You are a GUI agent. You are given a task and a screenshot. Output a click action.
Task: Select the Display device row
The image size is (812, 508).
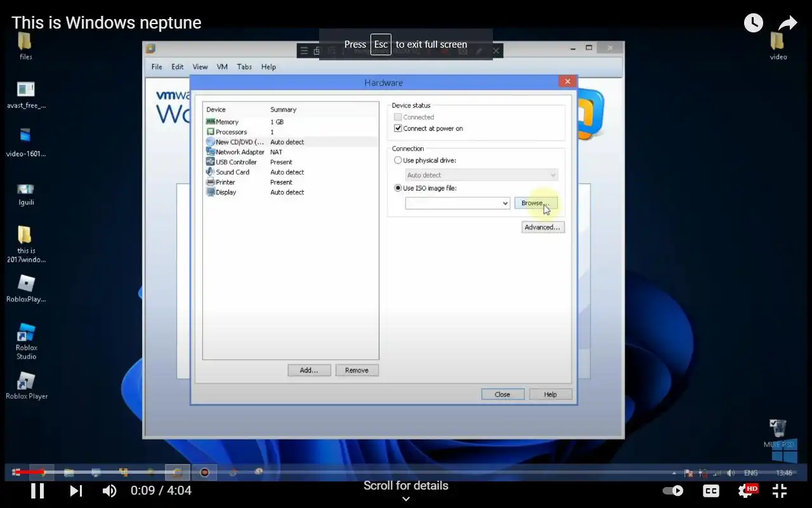point(291,192)
